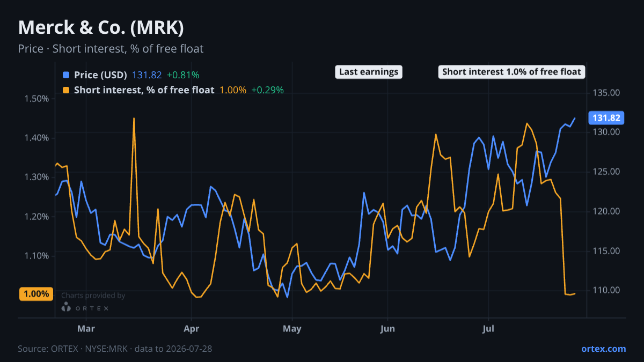644x362 pixels.
Task: Click the 130.00 right axis label
Action: [606, 132]
